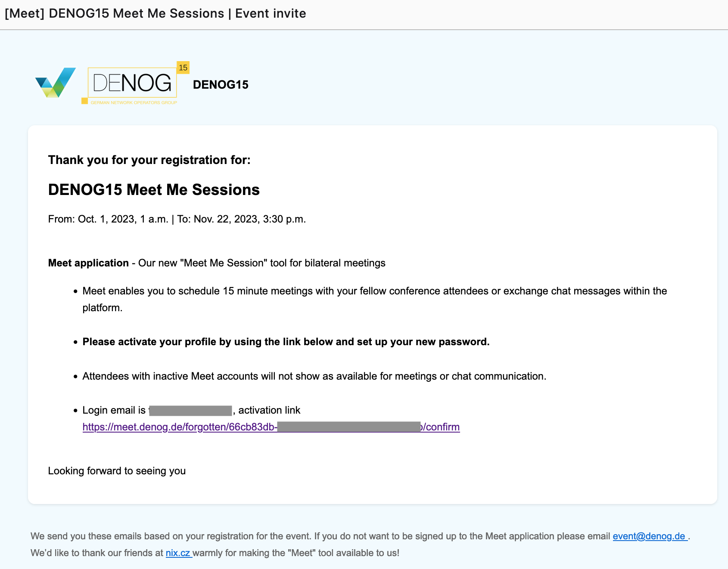728x569 pixels.
Task: Click the bold 'Meet application' text
Action: pyautogui.click(x=88, y=263)
